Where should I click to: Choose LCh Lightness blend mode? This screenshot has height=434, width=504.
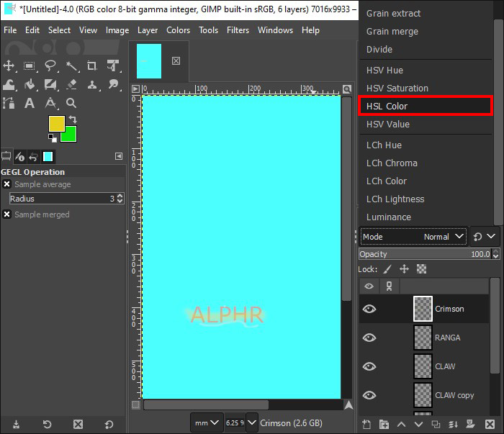tap(426, 199)
